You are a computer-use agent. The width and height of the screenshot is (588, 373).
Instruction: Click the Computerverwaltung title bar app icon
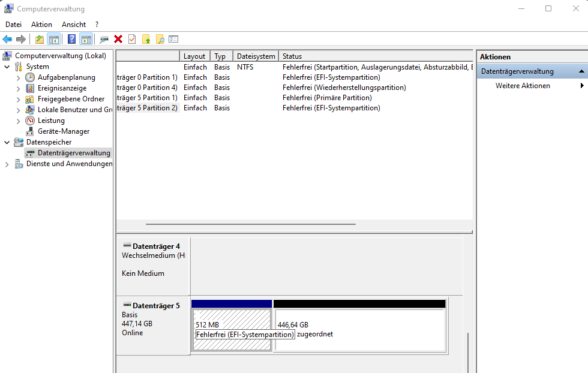click(x=8, y=8)
